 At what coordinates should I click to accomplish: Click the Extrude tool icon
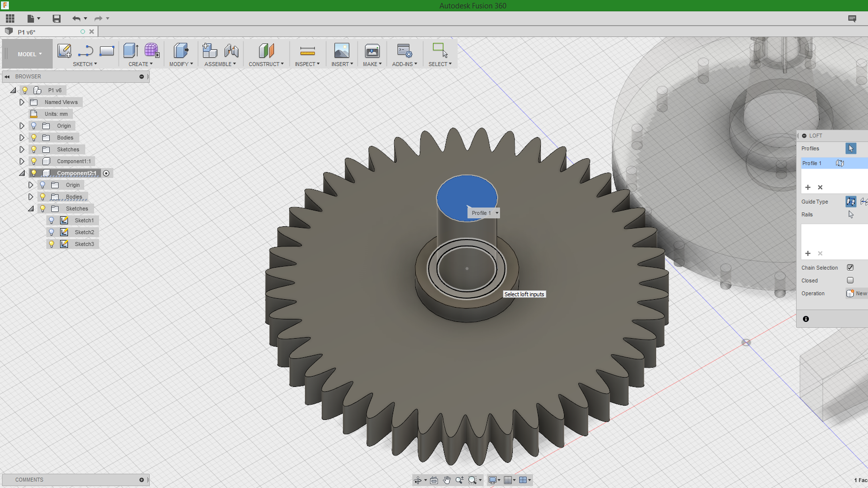(x=131, y=50)
